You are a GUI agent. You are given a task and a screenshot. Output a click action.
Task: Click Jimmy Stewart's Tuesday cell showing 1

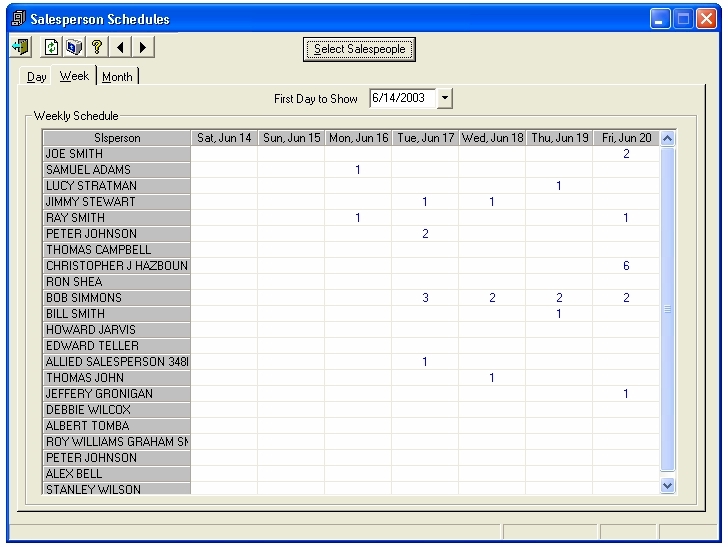[425, 202]
